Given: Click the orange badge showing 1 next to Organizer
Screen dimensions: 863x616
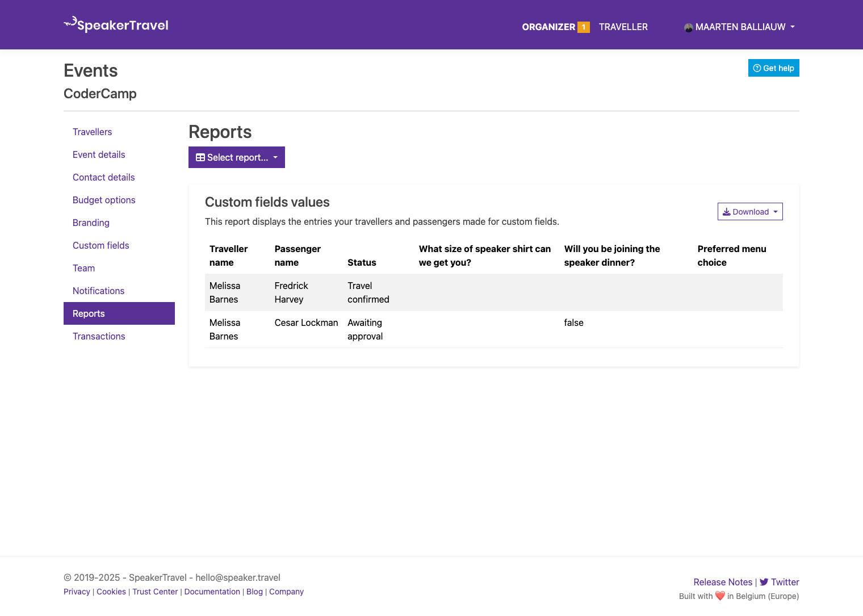Looking at the screenshot, I should click(x=583, y=27).
